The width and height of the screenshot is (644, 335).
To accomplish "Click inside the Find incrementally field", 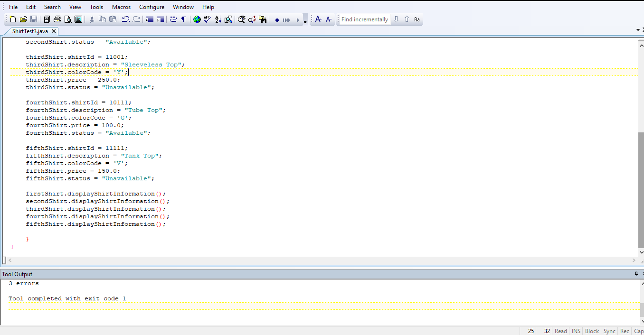I will tap(364, 19).
